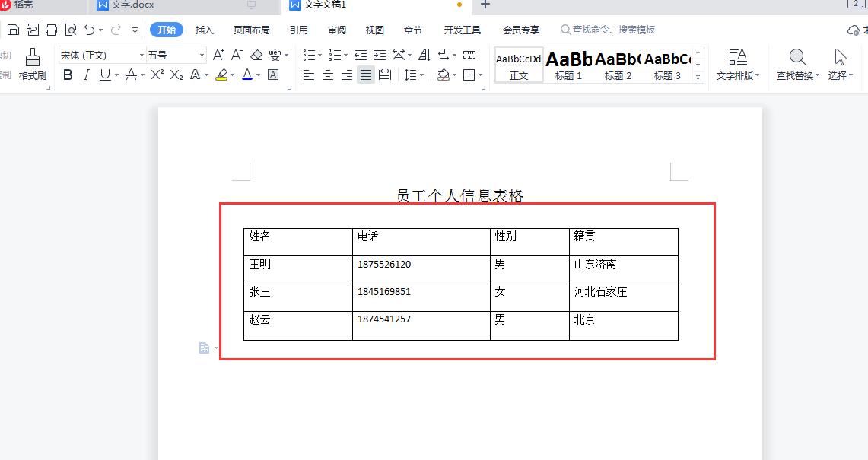The width and height of the screenshot is (868, 460).
Task: Toggle strikethrough text formatting
Action: pyautogui.click(x=131, y=75)
